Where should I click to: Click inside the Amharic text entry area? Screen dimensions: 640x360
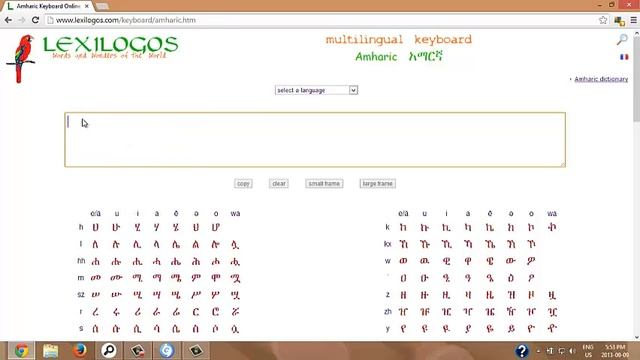click(x=315, y=140)
